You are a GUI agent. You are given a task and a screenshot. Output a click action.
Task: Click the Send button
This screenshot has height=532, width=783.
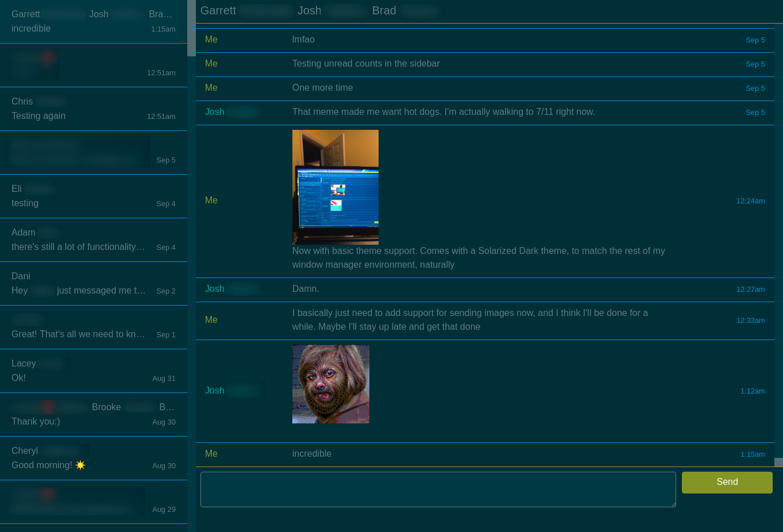(727, 482)
